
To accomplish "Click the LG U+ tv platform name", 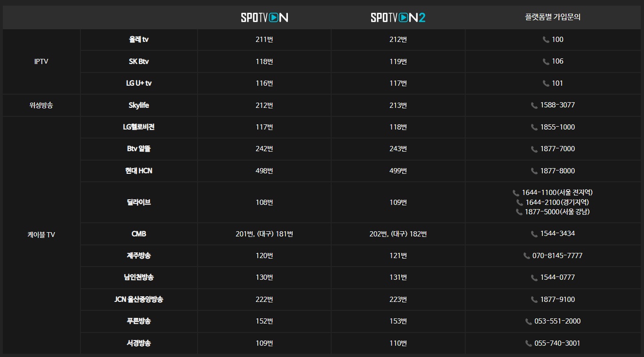I will (x=139, y=83).
